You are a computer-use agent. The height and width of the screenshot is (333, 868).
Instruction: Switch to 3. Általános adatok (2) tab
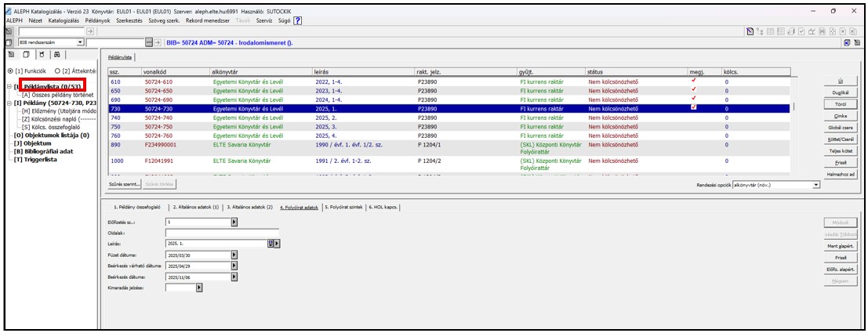coord(250,208)
